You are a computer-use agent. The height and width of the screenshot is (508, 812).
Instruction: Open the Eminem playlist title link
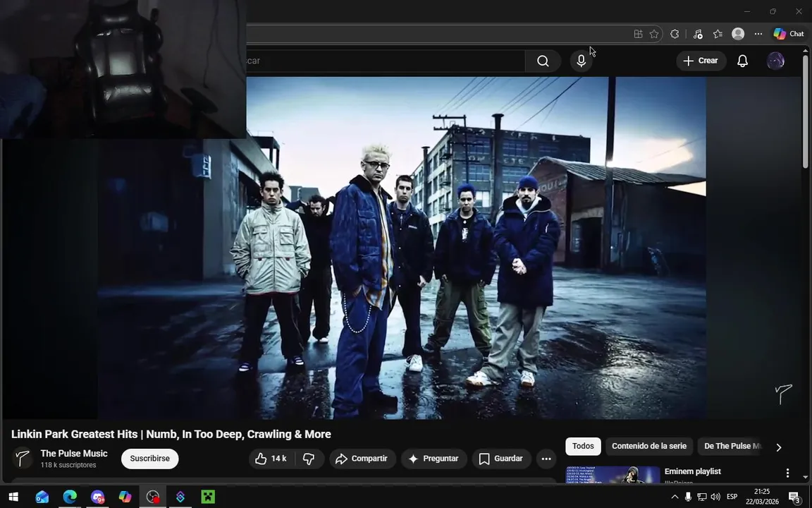coord(692,472)
